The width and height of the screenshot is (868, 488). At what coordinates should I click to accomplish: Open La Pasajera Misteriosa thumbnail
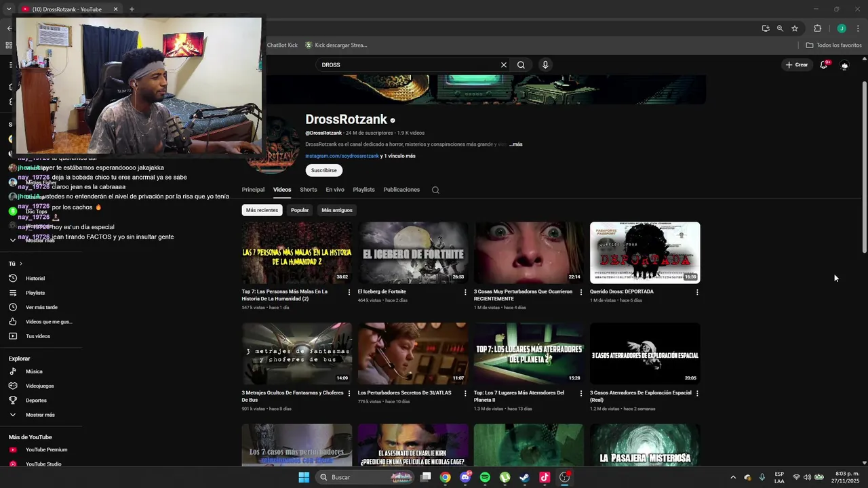pos(645,445)
